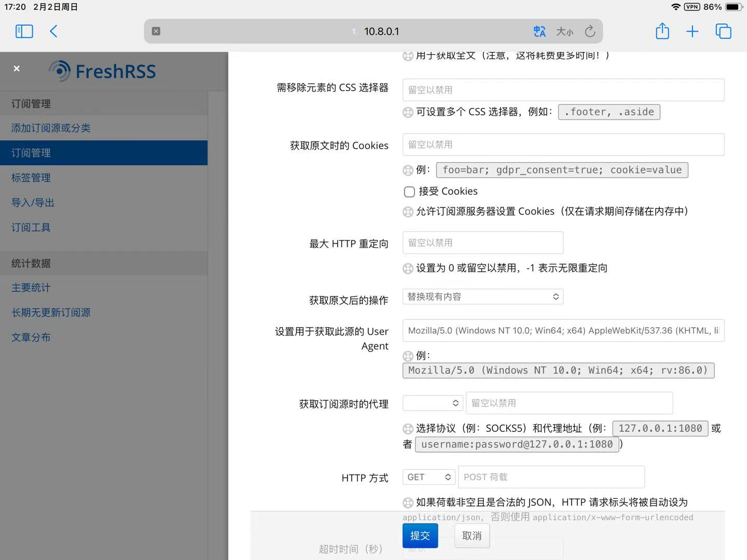Open 导入/导出 from the sidebar
The image size is (747, 560).
click(x=32, y=202)
